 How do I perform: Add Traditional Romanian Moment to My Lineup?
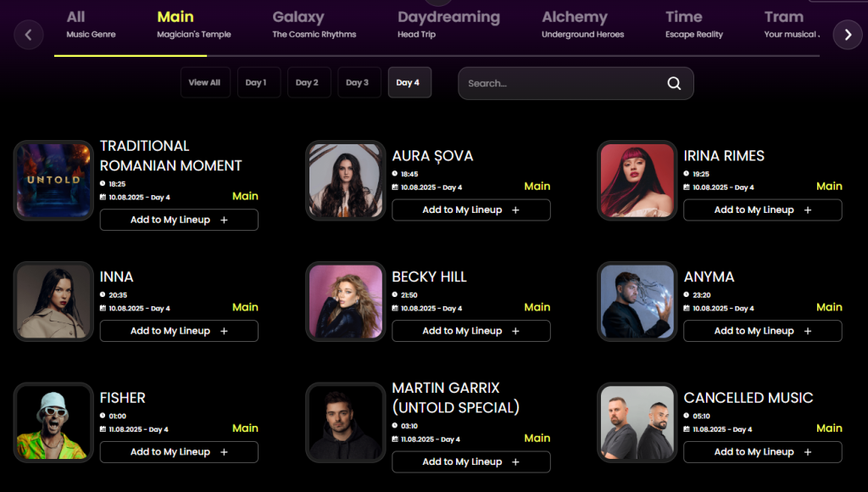[179, 220]
